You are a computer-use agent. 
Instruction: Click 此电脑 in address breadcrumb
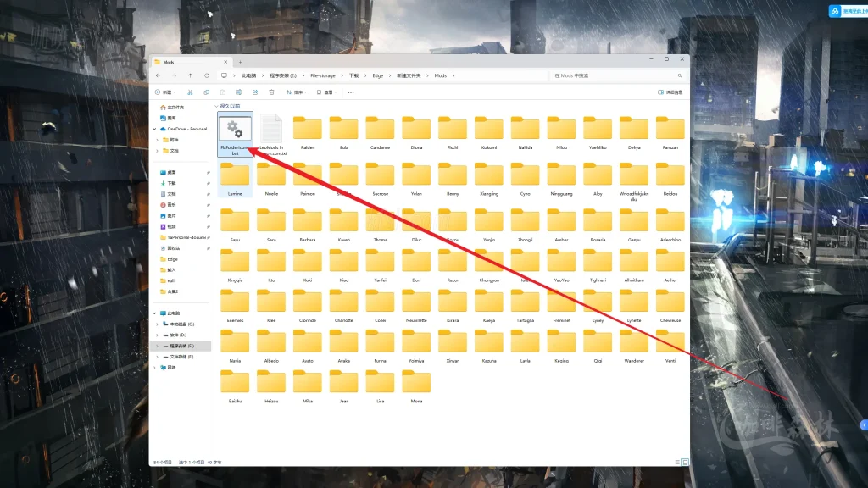click(x=248, y=75)
